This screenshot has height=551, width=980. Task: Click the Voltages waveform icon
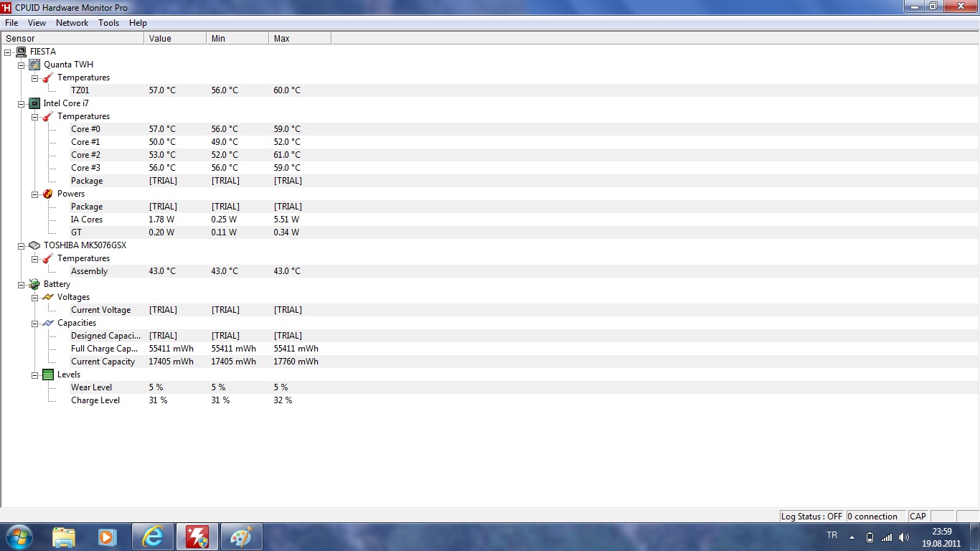click(48, 297)
